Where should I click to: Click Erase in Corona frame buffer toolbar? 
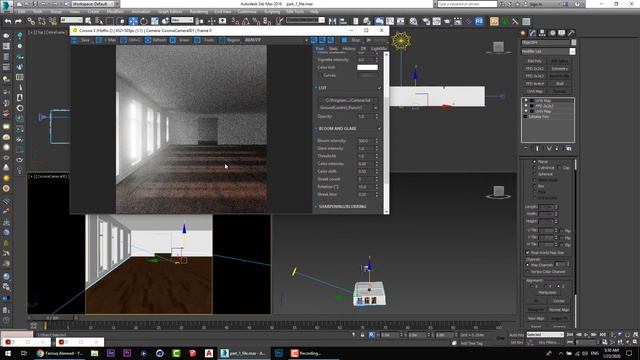click(180, 40)
